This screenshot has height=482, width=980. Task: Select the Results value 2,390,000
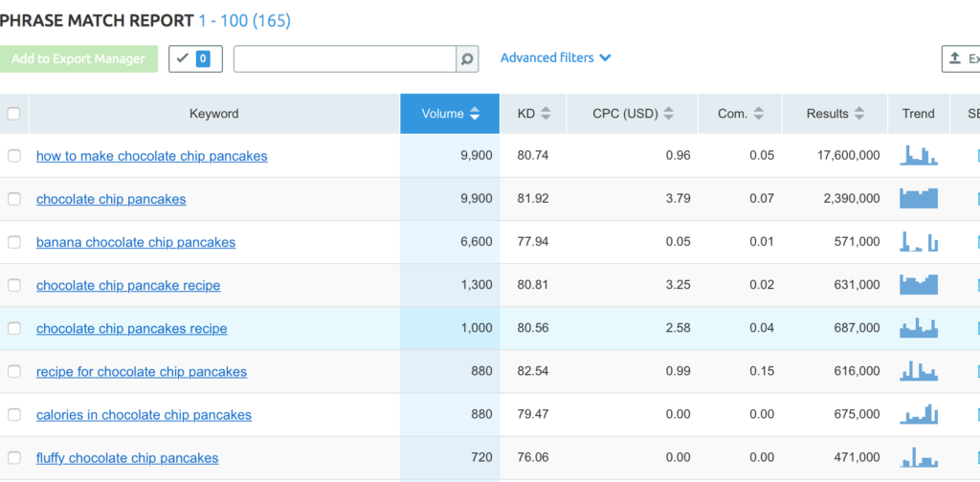coord(852,199)
